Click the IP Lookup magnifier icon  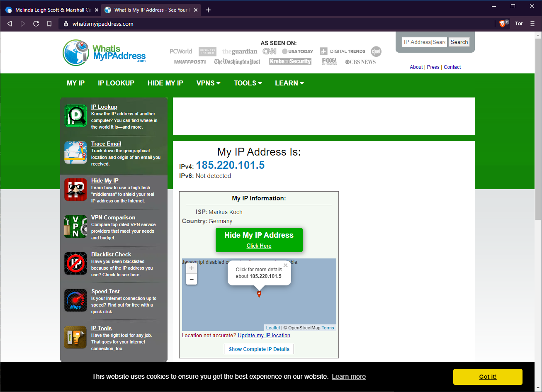tap(75, 116)
